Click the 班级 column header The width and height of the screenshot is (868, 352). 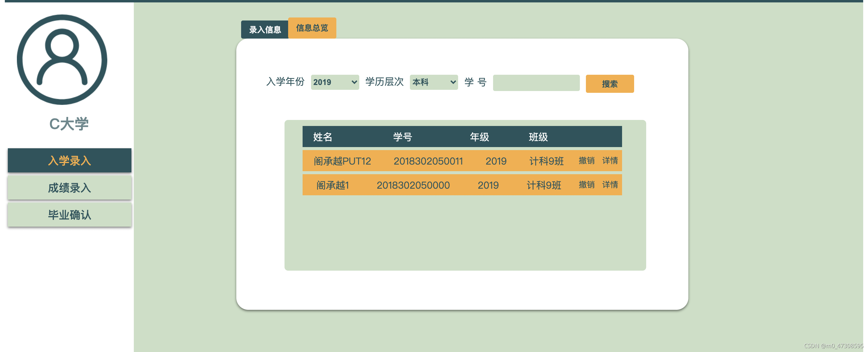tap(538, 137)
